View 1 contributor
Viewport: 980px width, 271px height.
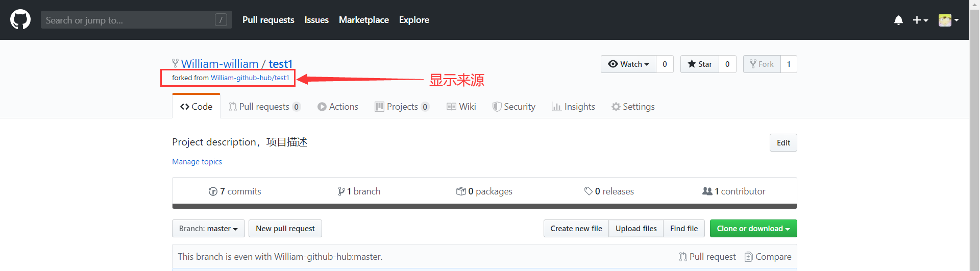(734, 191)
